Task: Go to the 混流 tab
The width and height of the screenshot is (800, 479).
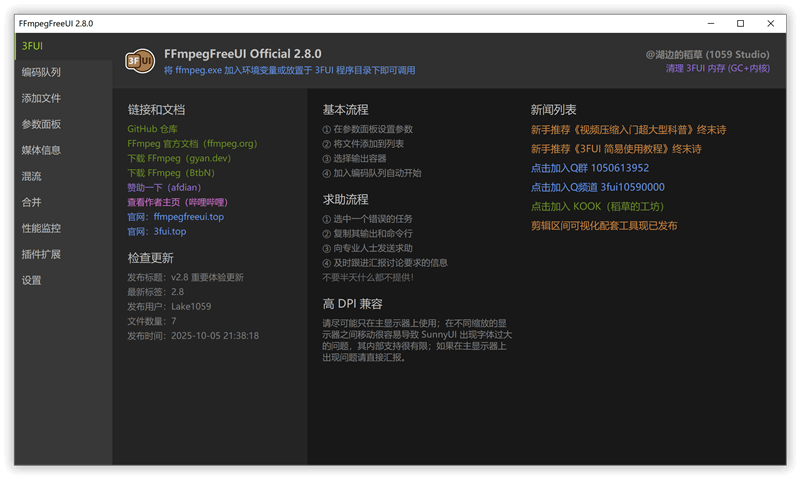Action: 32,176
